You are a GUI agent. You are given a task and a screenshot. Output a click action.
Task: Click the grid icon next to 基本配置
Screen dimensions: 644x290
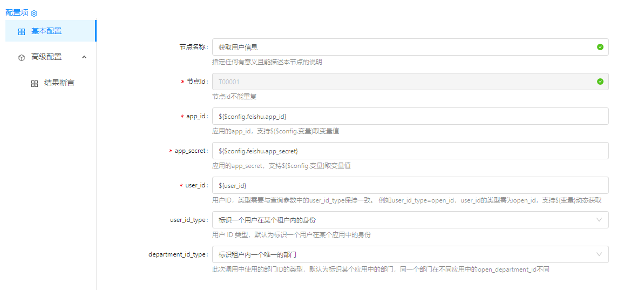[x=22, y=32]
